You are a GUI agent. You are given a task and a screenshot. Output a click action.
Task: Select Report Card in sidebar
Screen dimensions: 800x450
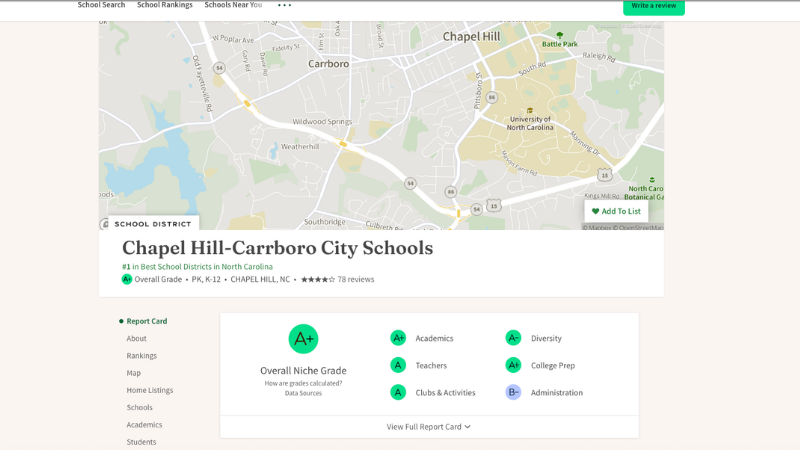pos(146,321)
